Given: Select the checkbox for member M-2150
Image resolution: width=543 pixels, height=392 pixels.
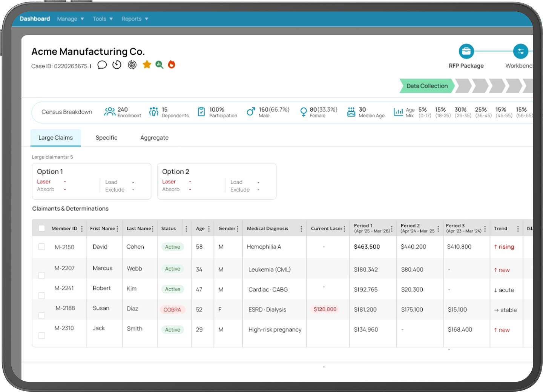Looking at the screenshot, I should pyautogui.click(x=42, y=247).
